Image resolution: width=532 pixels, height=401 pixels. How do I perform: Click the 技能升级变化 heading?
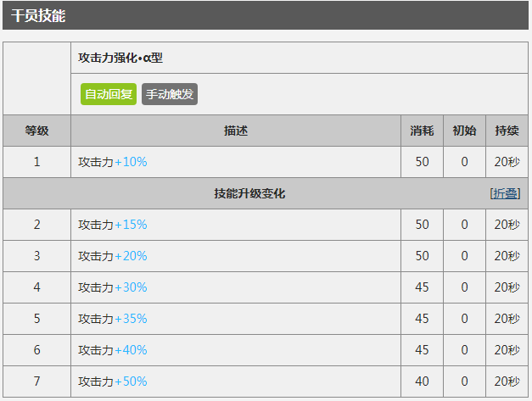[x=249, y=193]
